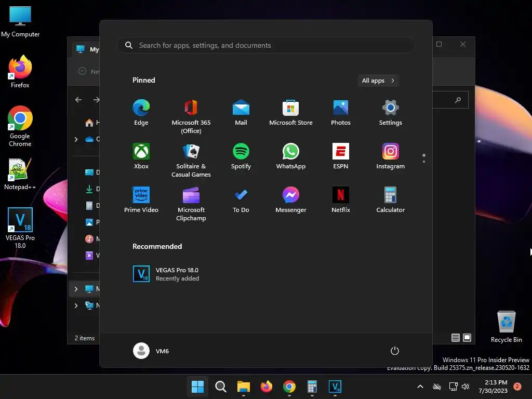Screen dimensions: 532x399
Task: Launch Prime Video app
Action: click(141, 200)
